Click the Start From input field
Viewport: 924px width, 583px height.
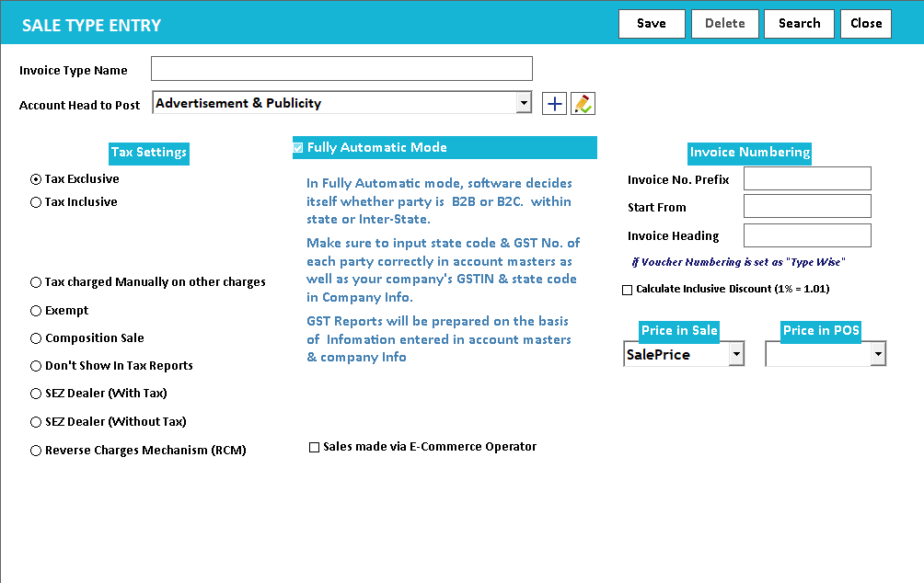(x=807, y=206)
